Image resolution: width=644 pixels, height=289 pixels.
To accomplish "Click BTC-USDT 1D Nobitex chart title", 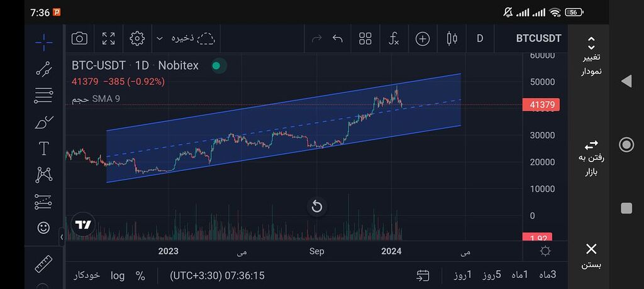I will pyautogui.click(x=135, y=66).
